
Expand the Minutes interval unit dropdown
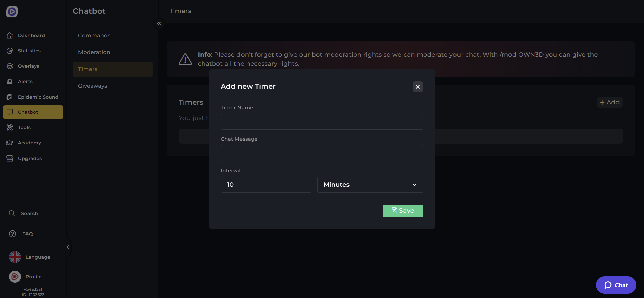click(370, 185)
